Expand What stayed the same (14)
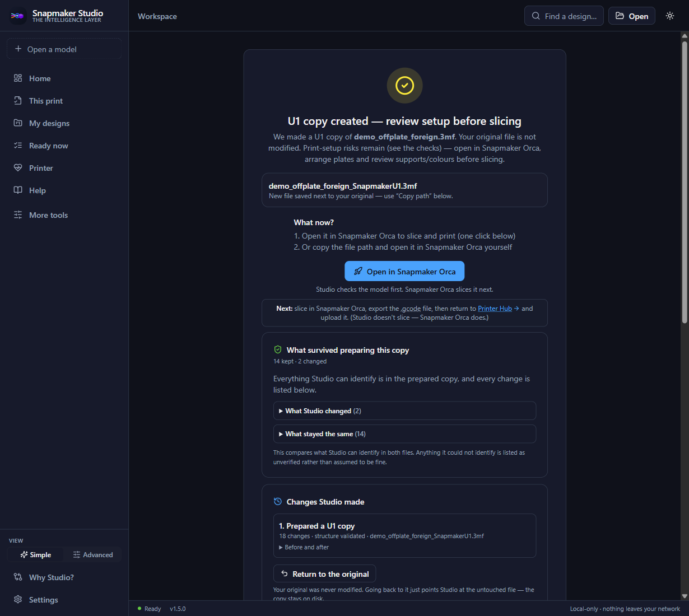Image resolution: width=689 pixels, height=616 pixels. point(404,434)
